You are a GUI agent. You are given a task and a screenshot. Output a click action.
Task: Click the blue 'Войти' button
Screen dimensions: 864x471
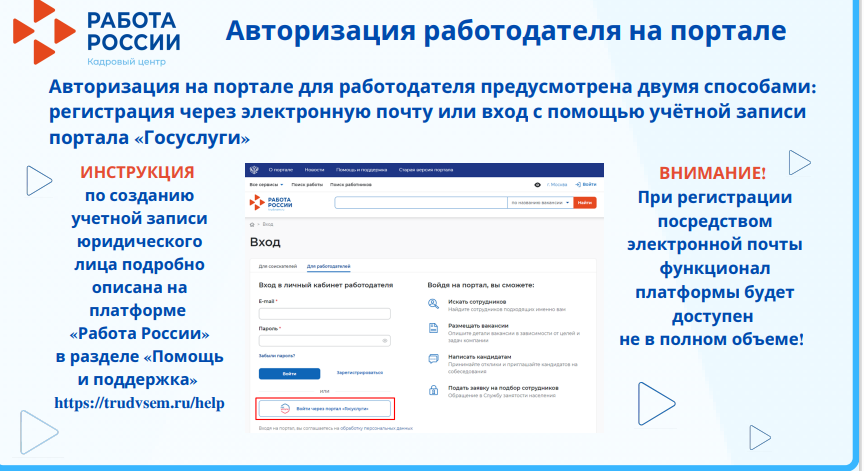click(289, 373)
